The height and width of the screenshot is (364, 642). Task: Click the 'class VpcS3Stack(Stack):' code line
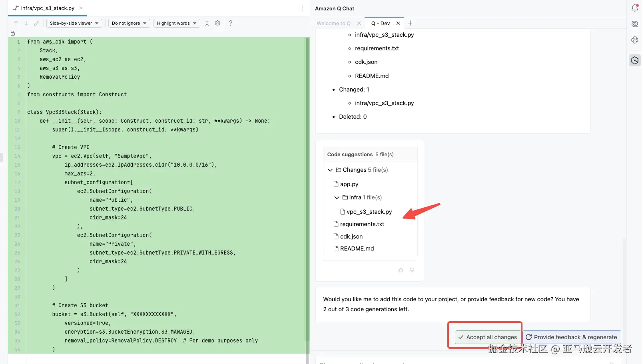click(64, 112)
